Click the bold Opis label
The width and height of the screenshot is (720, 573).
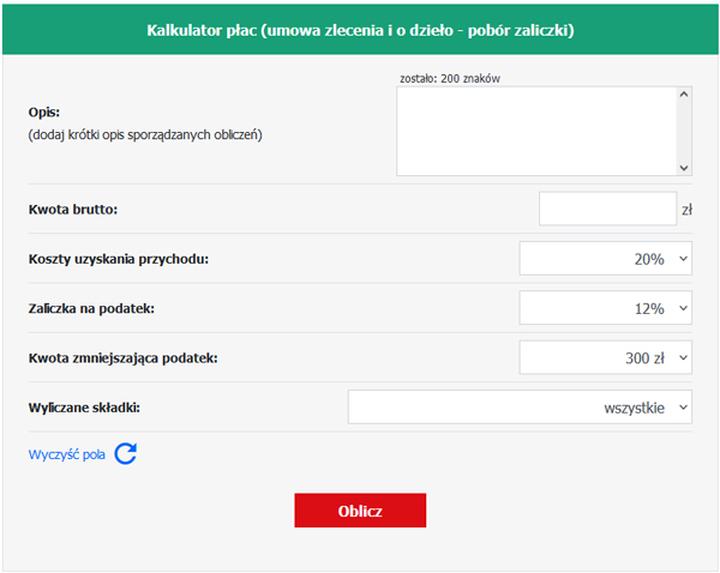click(45, 112)
